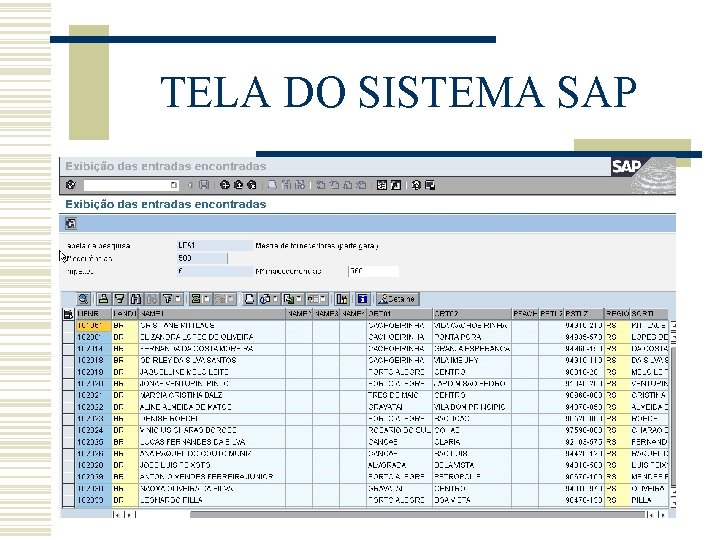Click the Sort Ascending icon
This screenshot has height=540, width=720.
(x=103, y=299)
